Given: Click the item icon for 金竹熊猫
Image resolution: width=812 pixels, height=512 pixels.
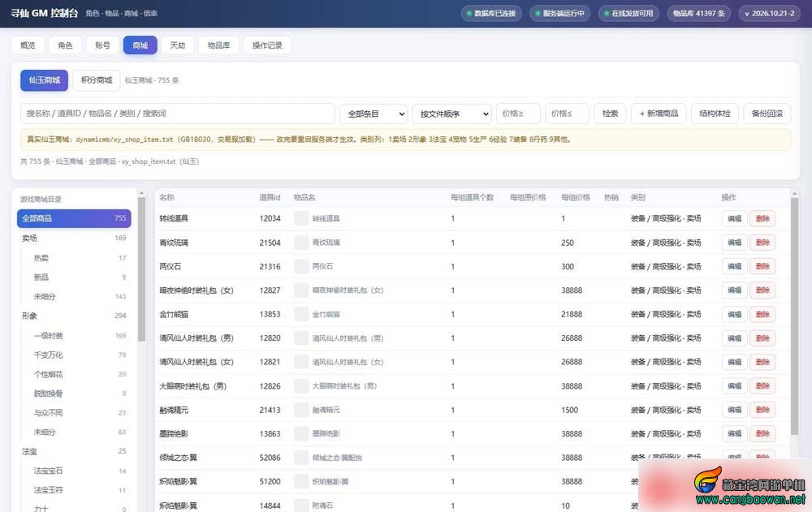Looking at the screenshot, I should (x=301, y=314).
